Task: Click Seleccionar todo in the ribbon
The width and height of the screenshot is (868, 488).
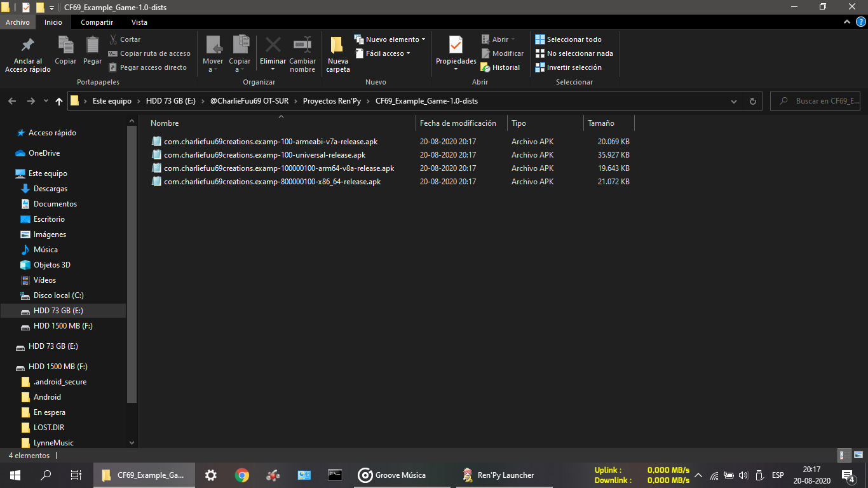Action: pos(573,39)
